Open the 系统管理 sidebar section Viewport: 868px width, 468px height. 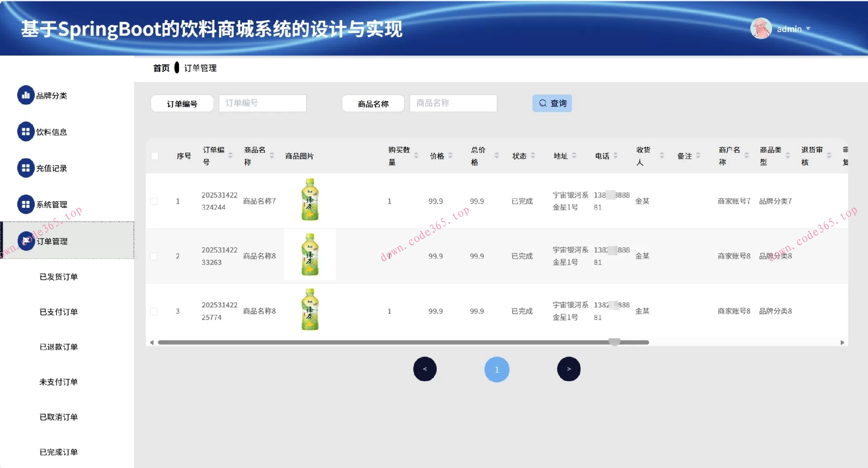[x=52, y=204]
